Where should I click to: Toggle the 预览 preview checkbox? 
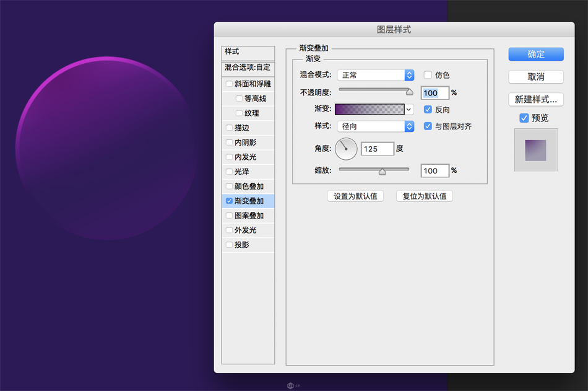point(524,118)
